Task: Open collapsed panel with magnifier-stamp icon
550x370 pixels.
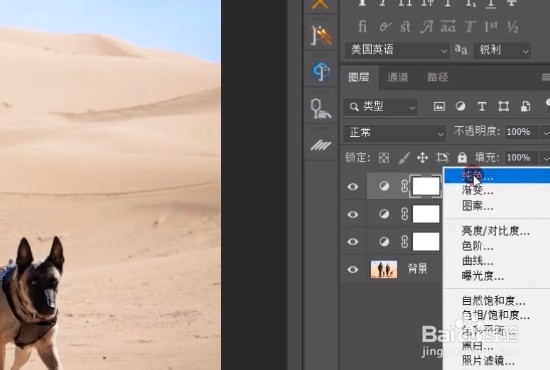Action: (x=320, y=108)
